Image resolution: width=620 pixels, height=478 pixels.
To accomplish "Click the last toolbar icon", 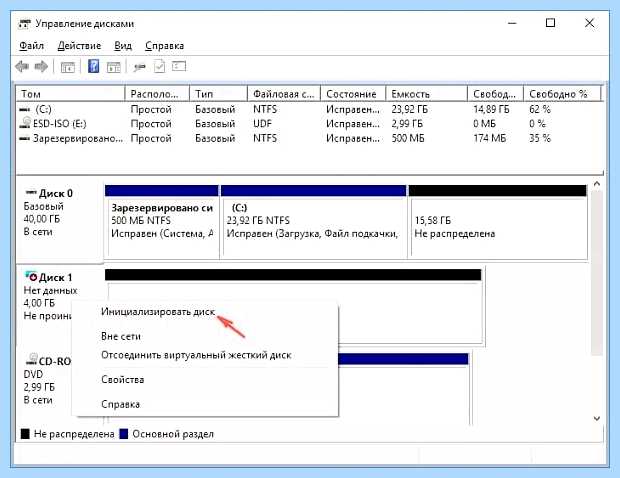I will click(x=179, y=66).
